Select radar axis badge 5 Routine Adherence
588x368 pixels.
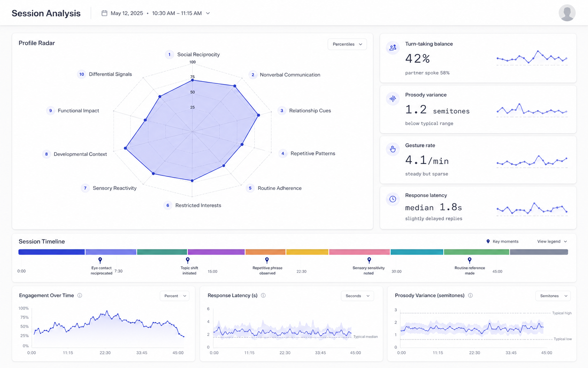[x=250, y=188]
